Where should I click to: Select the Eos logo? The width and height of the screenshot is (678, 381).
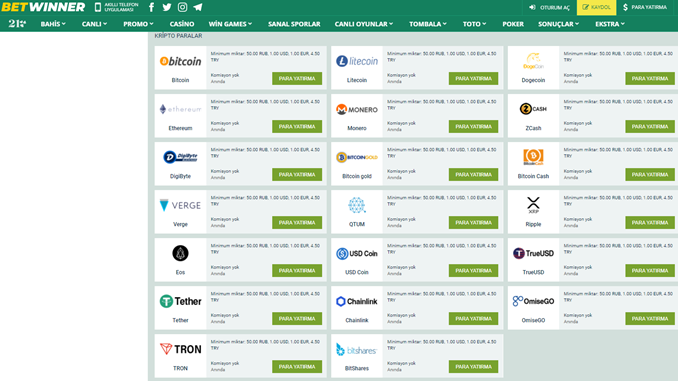click(x=180, y=253)
